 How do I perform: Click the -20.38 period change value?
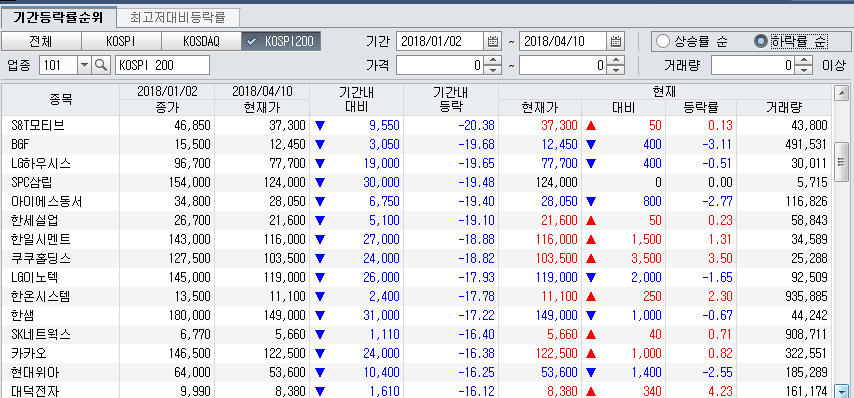click(x=477, y=126)
